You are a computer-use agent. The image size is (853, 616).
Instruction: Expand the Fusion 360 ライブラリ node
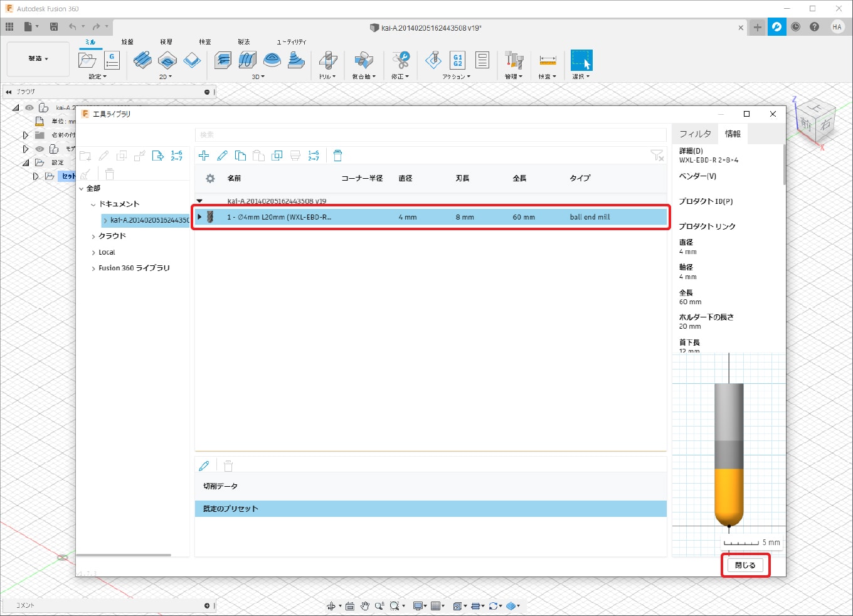tap(93, 268)
